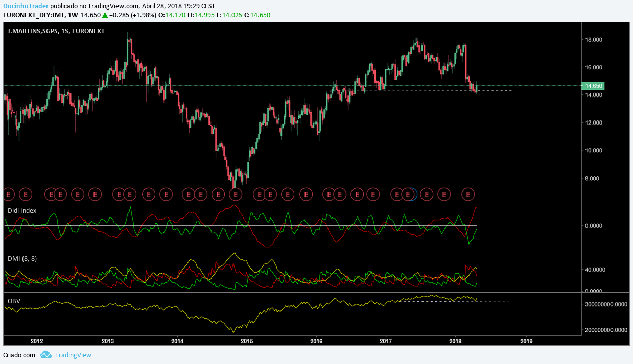Screen dimensions: 633x364
Task: Open the TradingView text link in footer
Action: [x=73, y=355]
